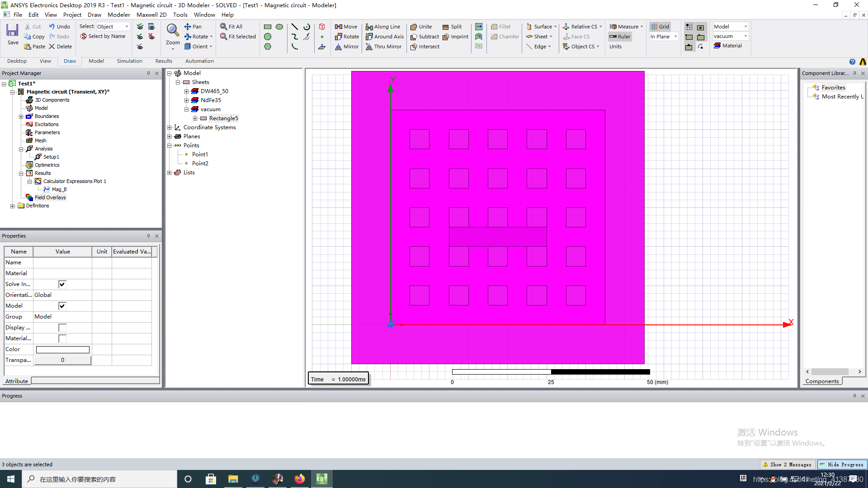This screenshot has width=868, height=488.
Task: Toggle the Model checkbox in Properties
Action: click(x=62, y=306)
